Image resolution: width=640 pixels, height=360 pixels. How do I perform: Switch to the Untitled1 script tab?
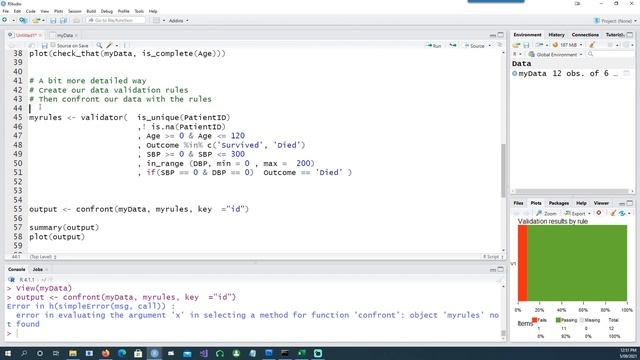(25, 35)
